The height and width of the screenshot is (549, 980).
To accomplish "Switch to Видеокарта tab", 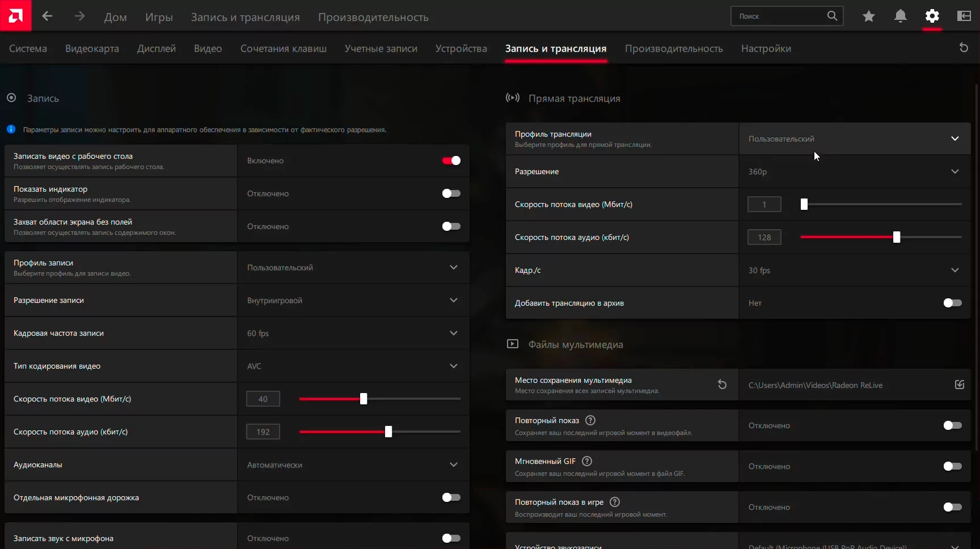I will tap(92, 48).
